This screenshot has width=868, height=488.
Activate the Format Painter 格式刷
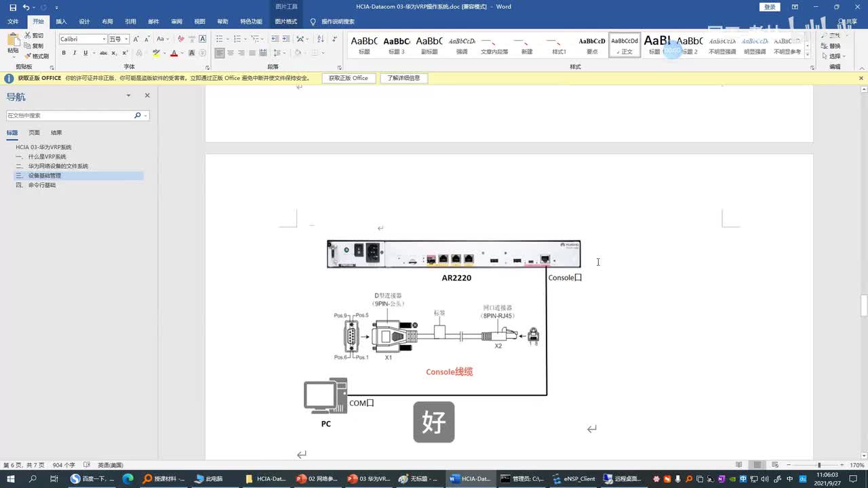pos(37,56)
